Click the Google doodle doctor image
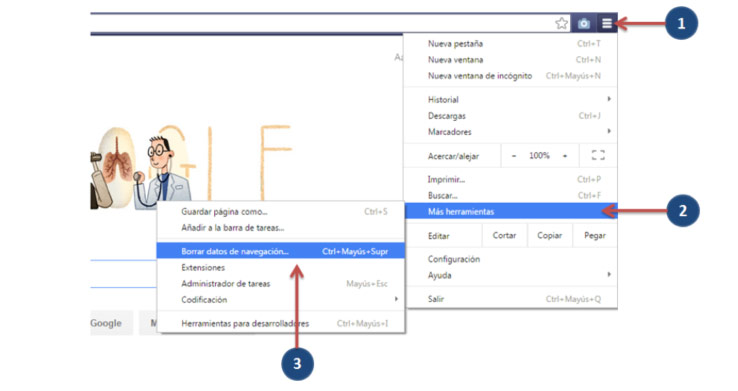 tap(161, 172)
